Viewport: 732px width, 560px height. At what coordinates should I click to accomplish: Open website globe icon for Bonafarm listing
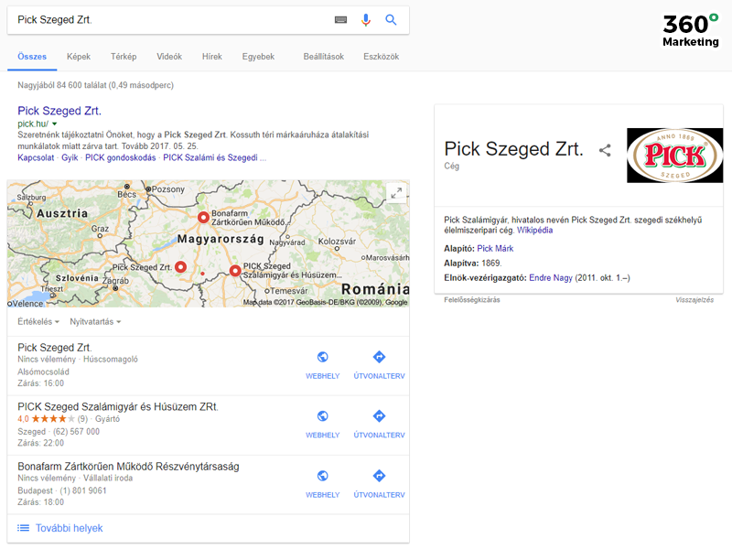click(323, 476)
